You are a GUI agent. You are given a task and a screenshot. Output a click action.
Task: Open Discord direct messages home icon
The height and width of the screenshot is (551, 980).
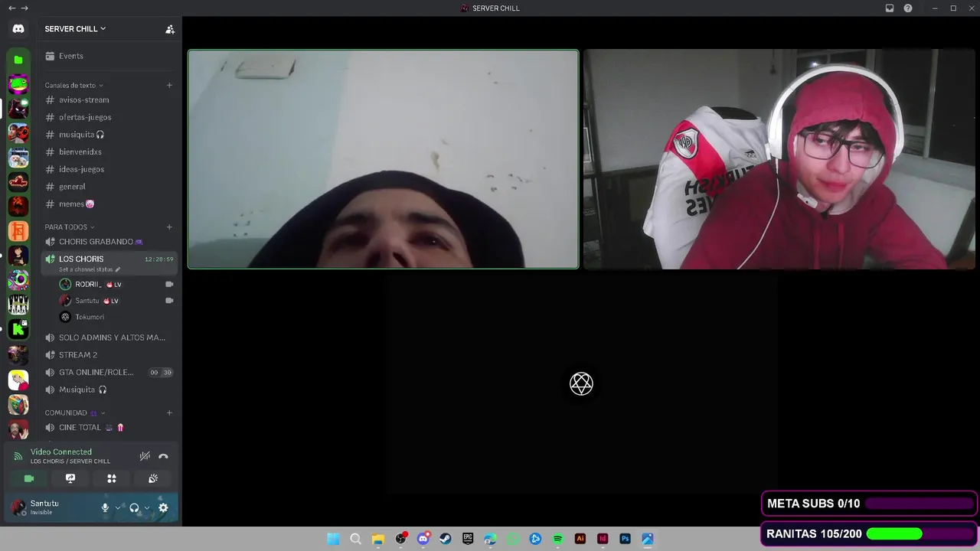tap(18, 29)
